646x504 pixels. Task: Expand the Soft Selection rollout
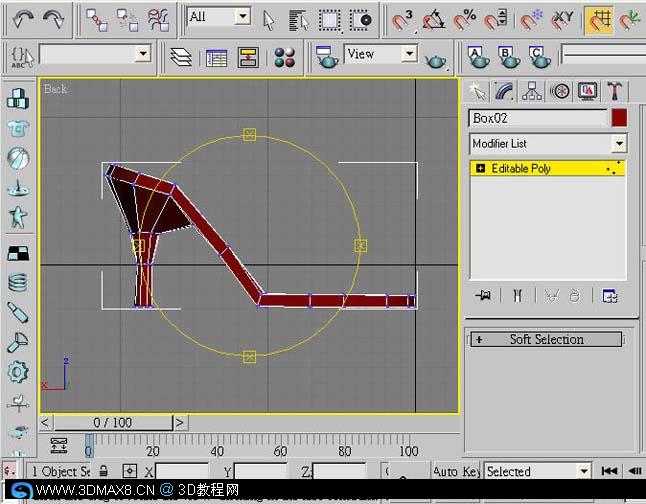coord(546,339)
